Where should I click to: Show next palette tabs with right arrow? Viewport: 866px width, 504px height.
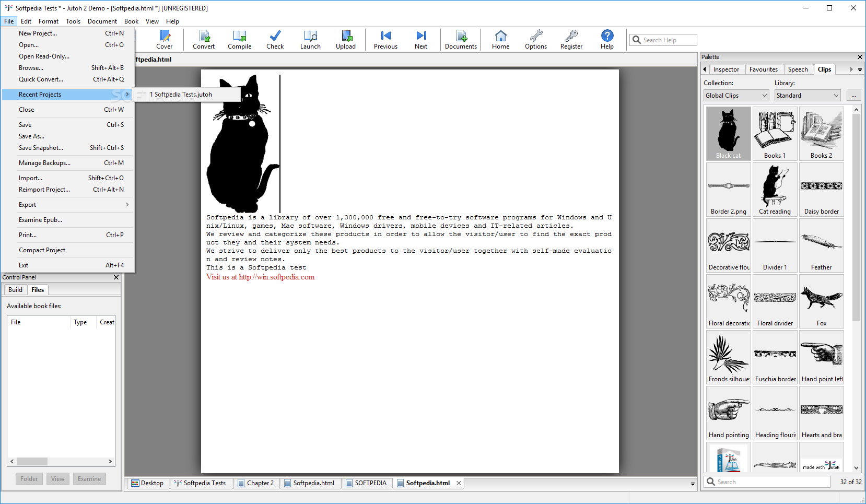851,69
